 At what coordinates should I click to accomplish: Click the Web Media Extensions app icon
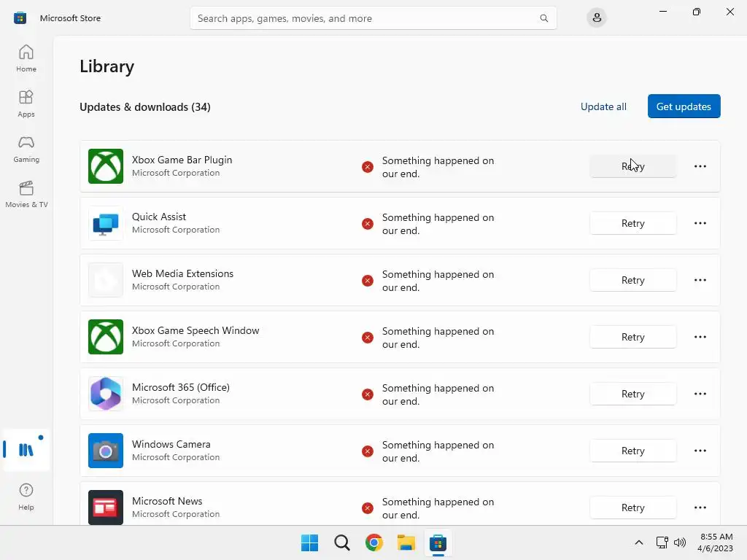tap(106, 280)
